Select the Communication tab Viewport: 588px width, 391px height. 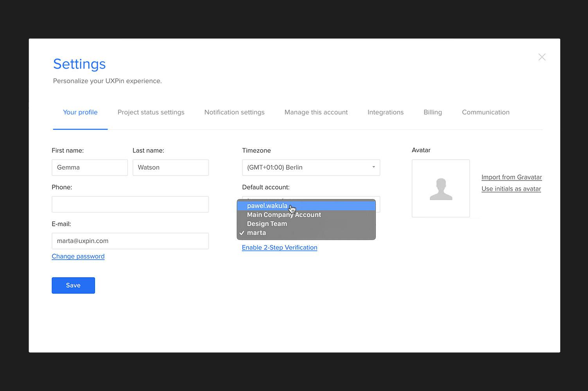(486, 112)
